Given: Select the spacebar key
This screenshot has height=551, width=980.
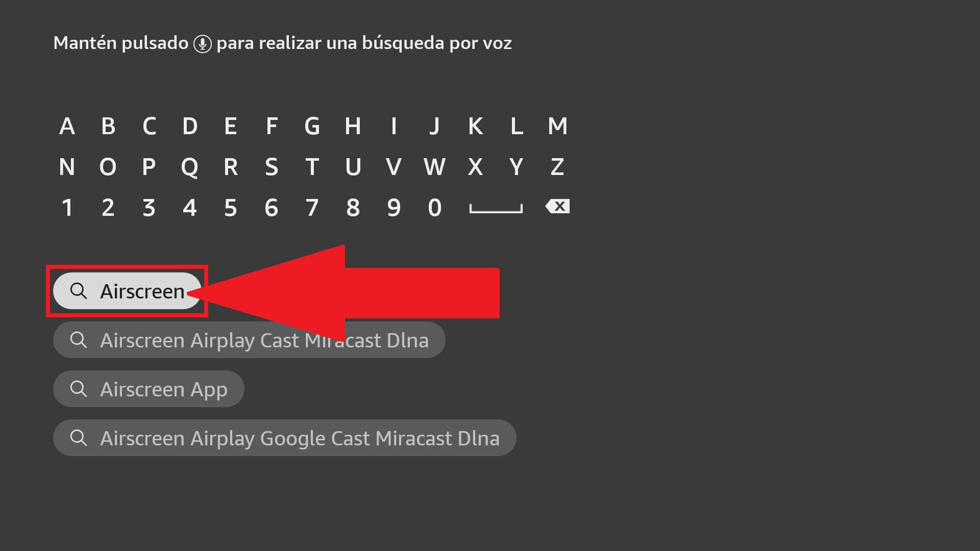Looking at the screenshot, I should pos(496,207).
